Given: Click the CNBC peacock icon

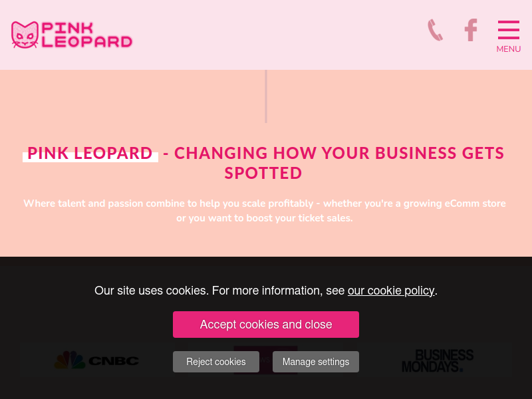Looking at the screenshot, I should point(70,360).
